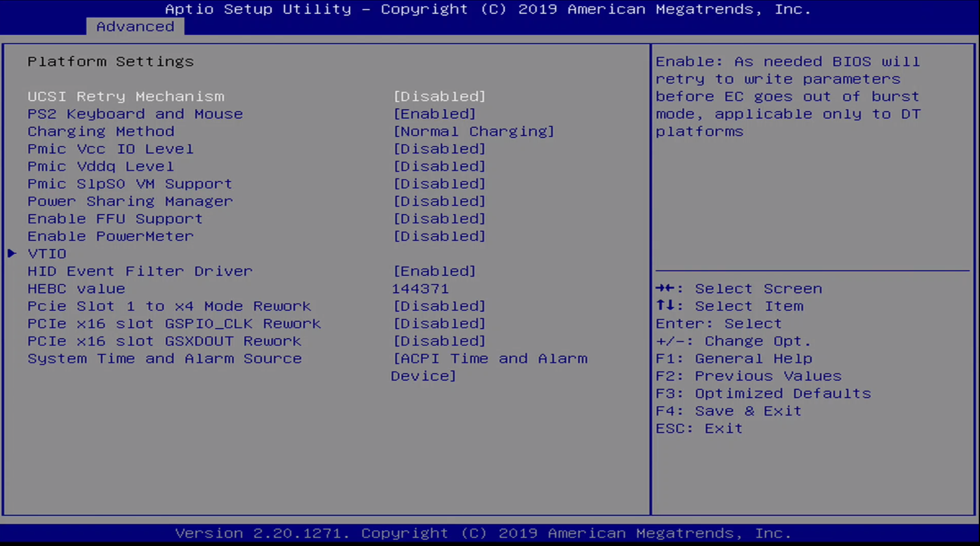The height and width of the screenshot is (546, 980).
Task: Toggle Pcie Slot 1 x4 Mode Rework value
Action: tap(439, 306)
